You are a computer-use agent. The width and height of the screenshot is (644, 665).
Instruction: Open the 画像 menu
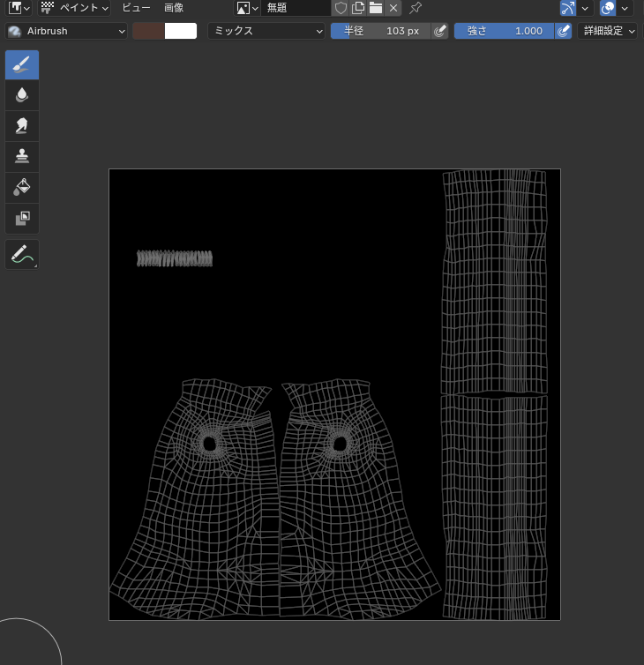click(174, 8)
